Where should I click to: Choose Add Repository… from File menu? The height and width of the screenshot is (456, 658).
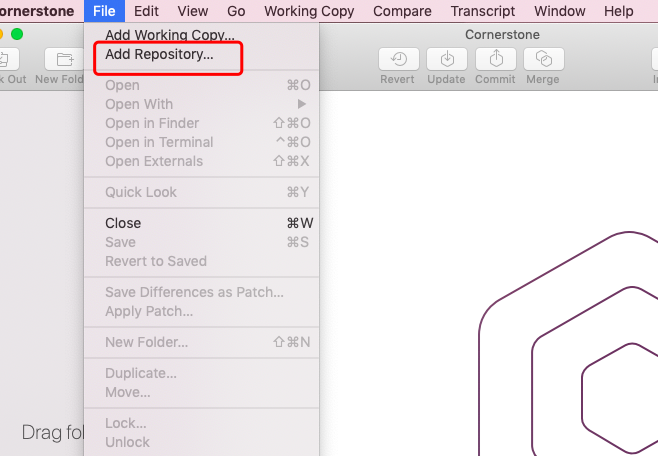201,54
